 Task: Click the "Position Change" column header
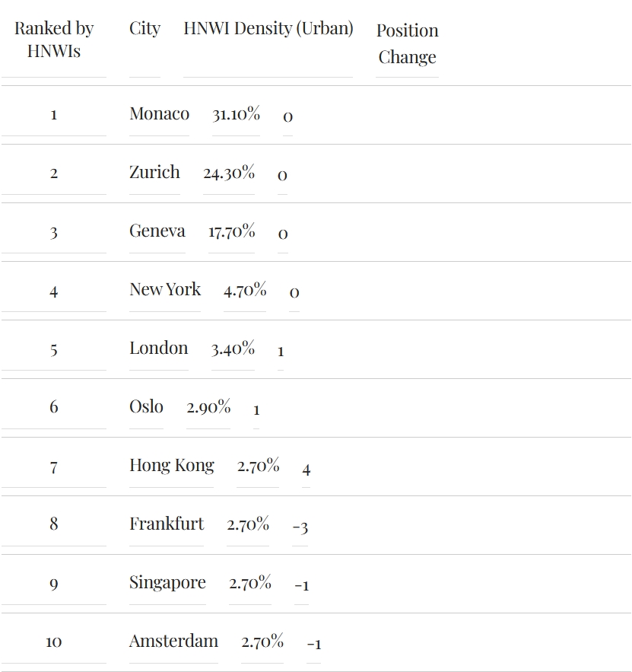tap(407, 43)
